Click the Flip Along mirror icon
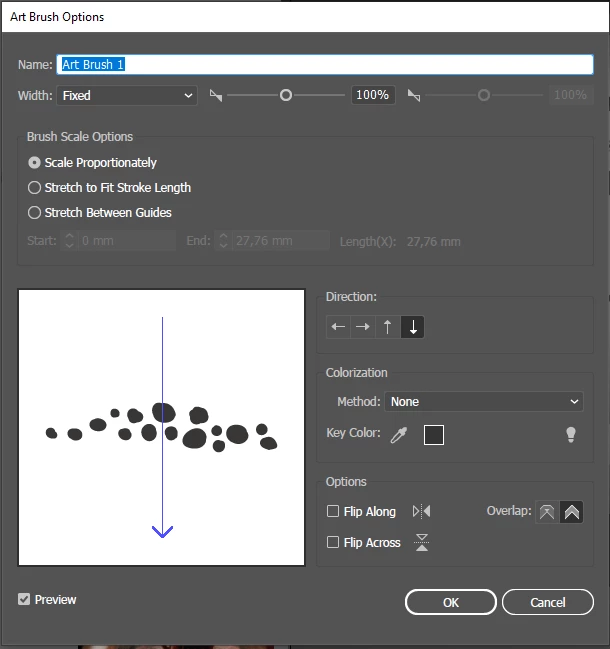The height and width of the screenshot is (649, 610). coord(421,512)
